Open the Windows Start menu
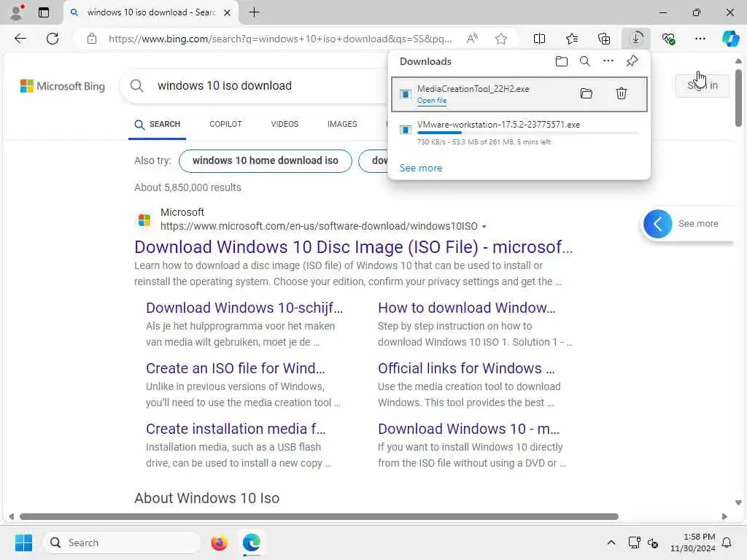 23,542
